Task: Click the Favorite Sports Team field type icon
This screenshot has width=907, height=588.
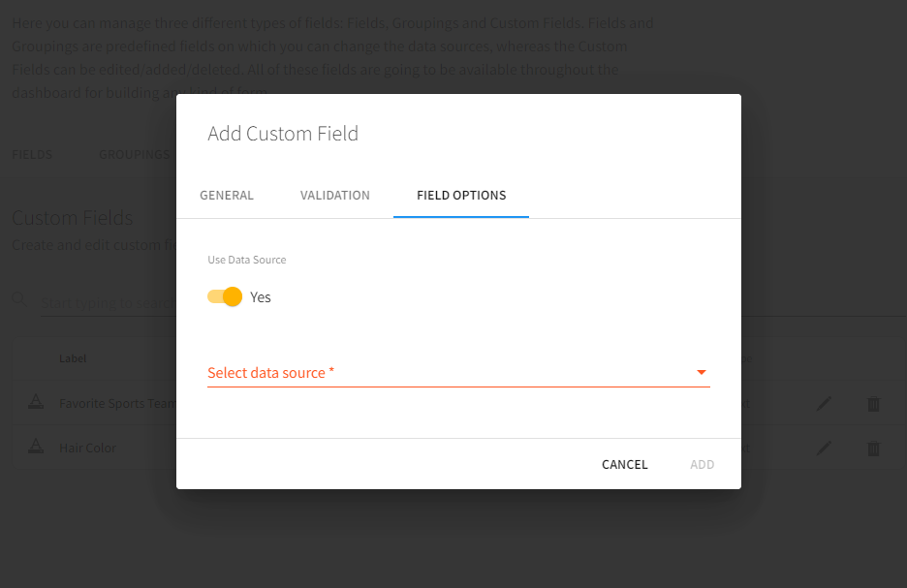Action: [x=35, y=403]
